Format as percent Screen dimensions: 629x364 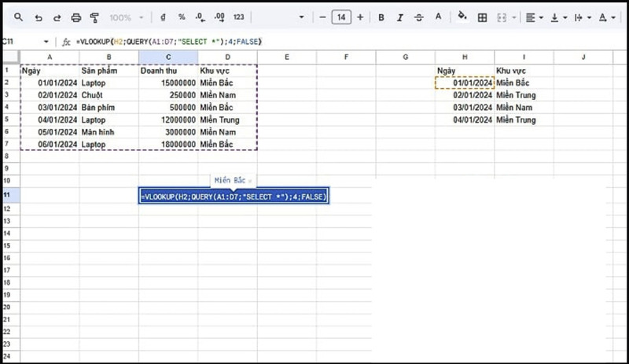click(182, 17)
